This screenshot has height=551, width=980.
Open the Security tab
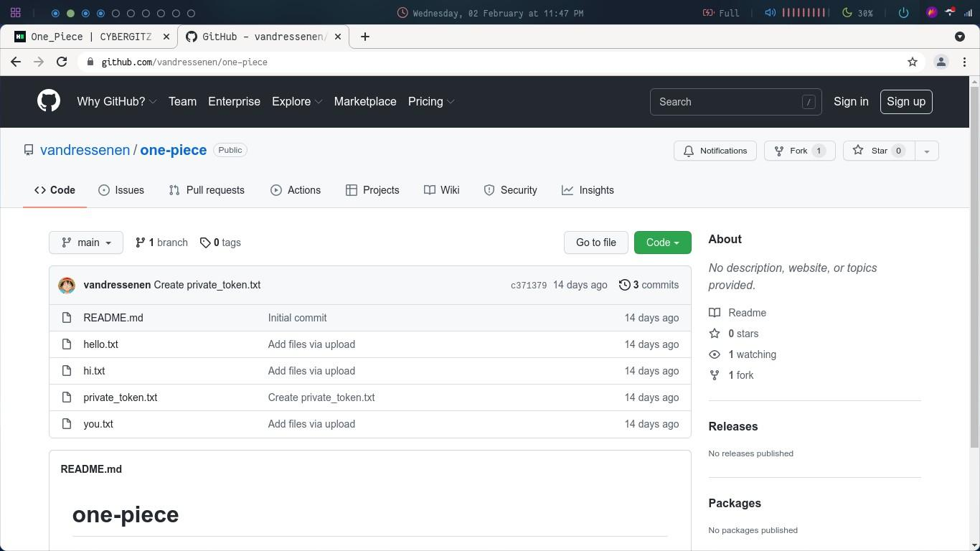(x=511, y=190)
